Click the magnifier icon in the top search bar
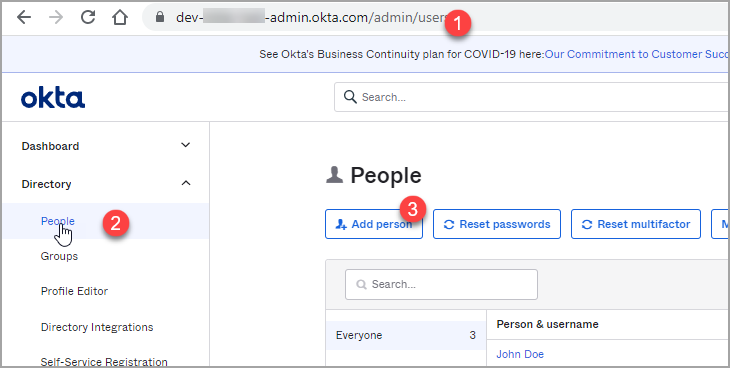 [x=350, y=96]
